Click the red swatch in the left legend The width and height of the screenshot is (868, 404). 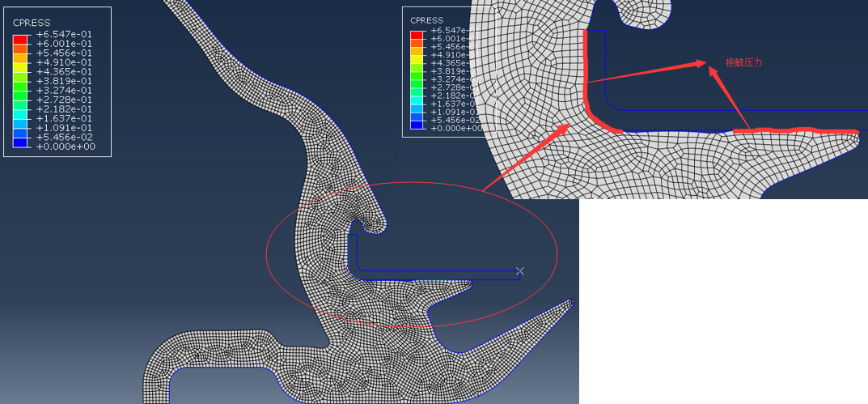pos(20,39)
